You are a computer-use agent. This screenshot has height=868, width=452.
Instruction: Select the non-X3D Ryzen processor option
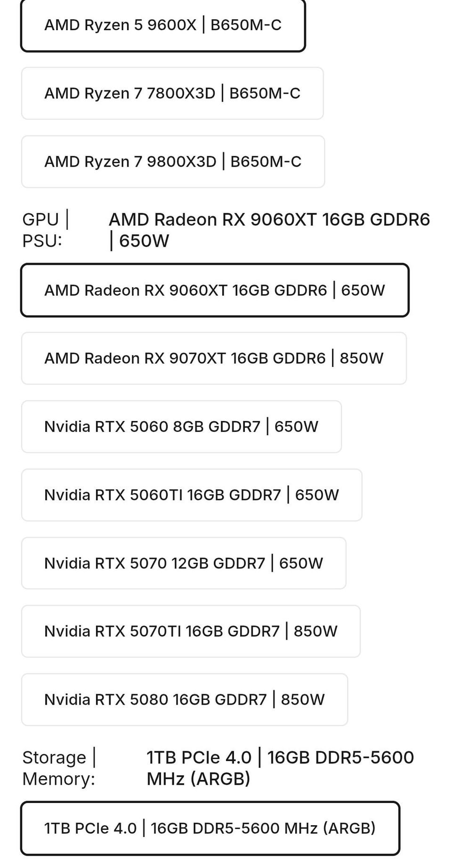(x=163, y=25)
